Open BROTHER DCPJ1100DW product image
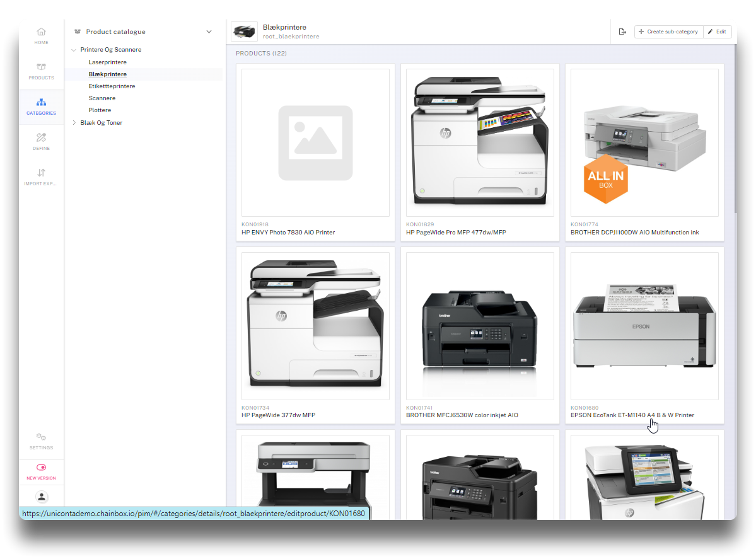756x559 pixels. pos(644,142)
